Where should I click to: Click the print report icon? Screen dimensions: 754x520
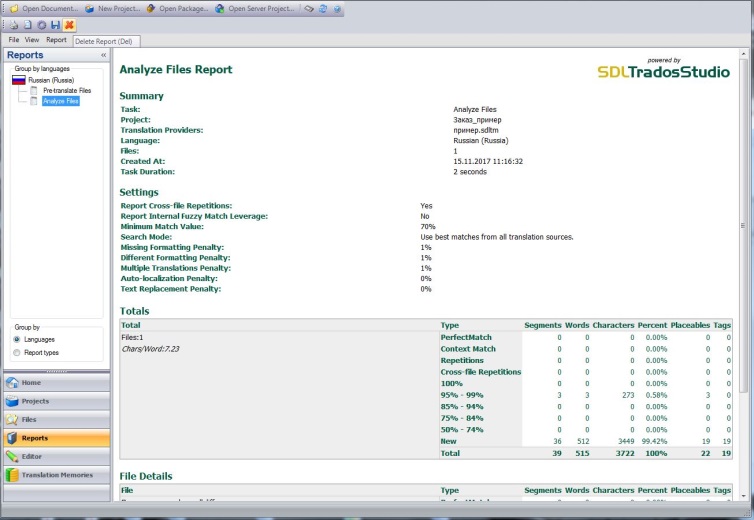[x=15, y=24]
